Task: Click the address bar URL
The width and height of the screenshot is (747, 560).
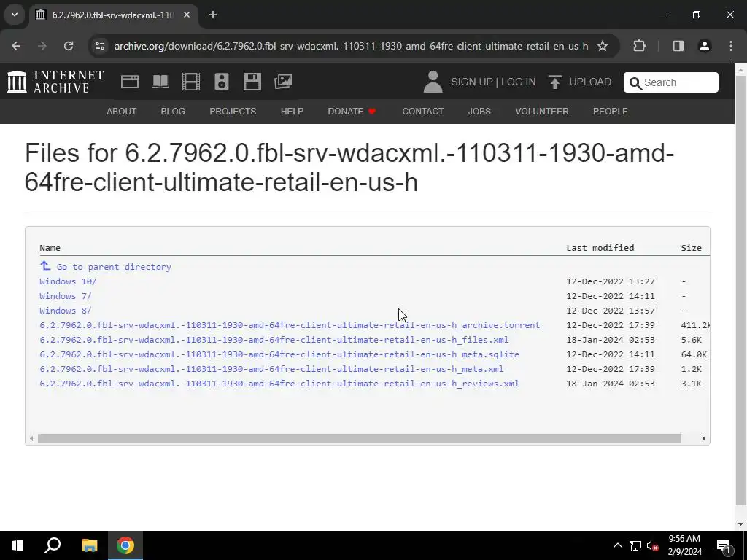Action: tap(351, 46)
